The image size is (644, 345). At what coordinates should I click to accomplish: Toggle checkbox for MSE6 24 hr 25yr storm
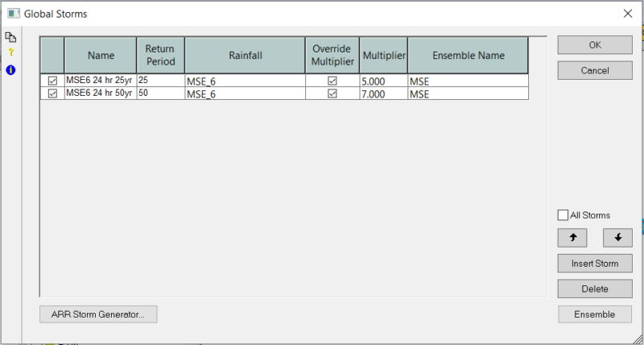[x=52, y=81]
